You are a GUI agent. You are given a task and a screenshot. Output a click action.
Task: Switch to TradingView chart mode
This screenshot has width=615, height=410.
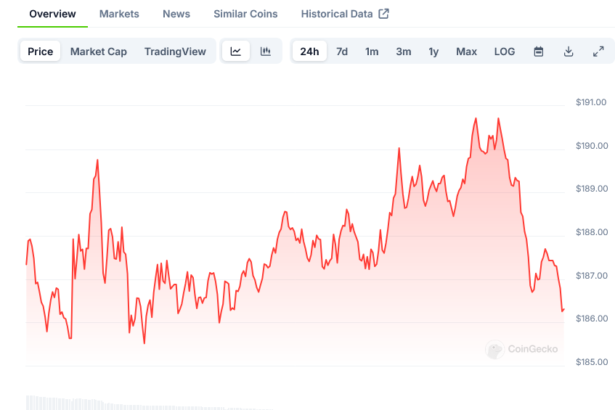coord(175,51)
